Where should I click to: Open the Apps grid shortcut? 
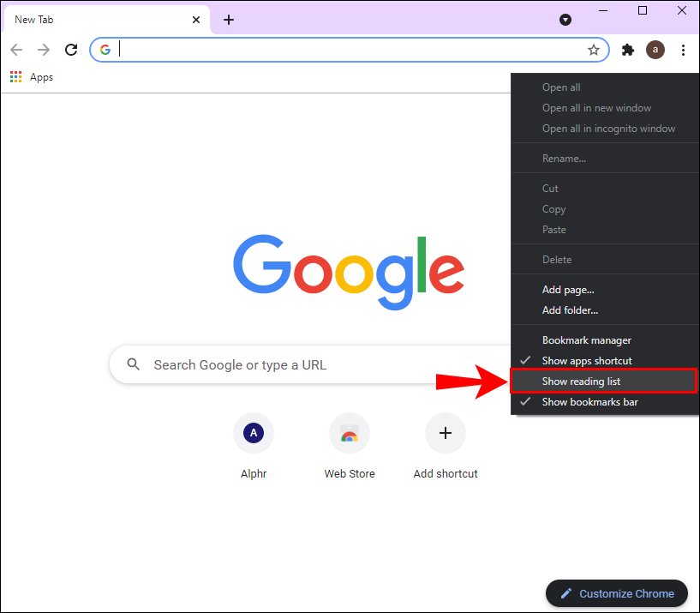(x=32, y=77)
